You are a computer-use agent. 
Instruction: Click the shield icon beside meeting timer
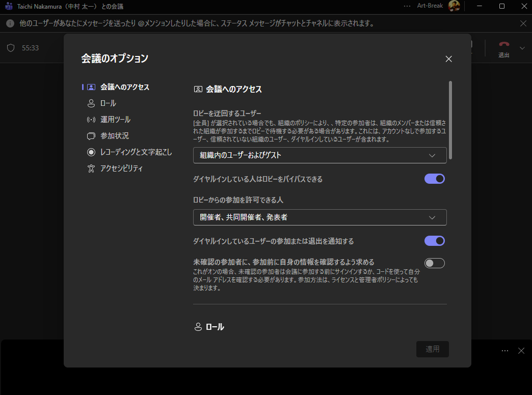coord(11,48)
